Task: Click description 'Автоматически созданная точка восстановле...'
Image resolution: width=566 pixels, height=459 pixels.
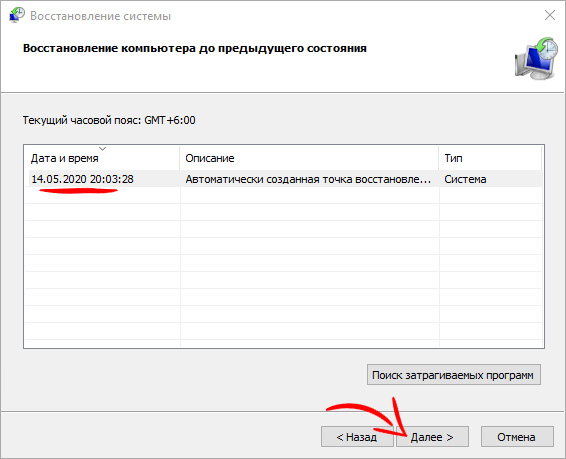Action: [x=308, y=179]
